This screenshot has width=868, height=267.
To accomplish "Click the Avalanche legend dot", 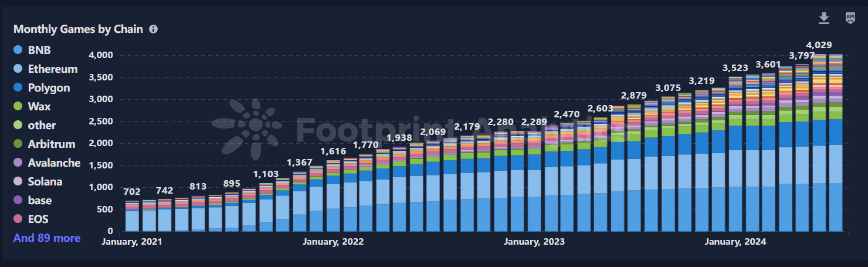I will [18, 163].
